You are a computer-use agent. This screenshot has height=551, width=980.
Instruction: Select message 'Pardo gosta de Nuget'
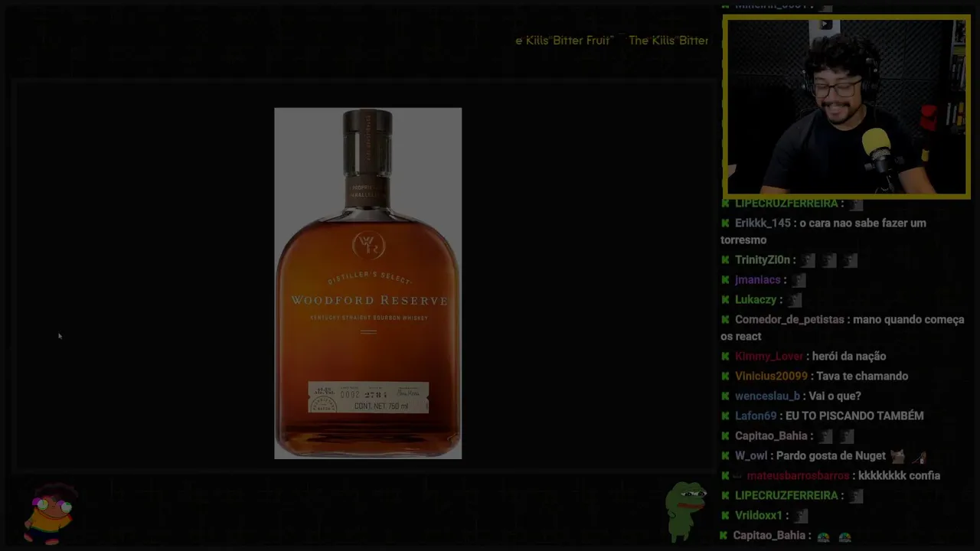pyautogui.click(x=831, y=456)
